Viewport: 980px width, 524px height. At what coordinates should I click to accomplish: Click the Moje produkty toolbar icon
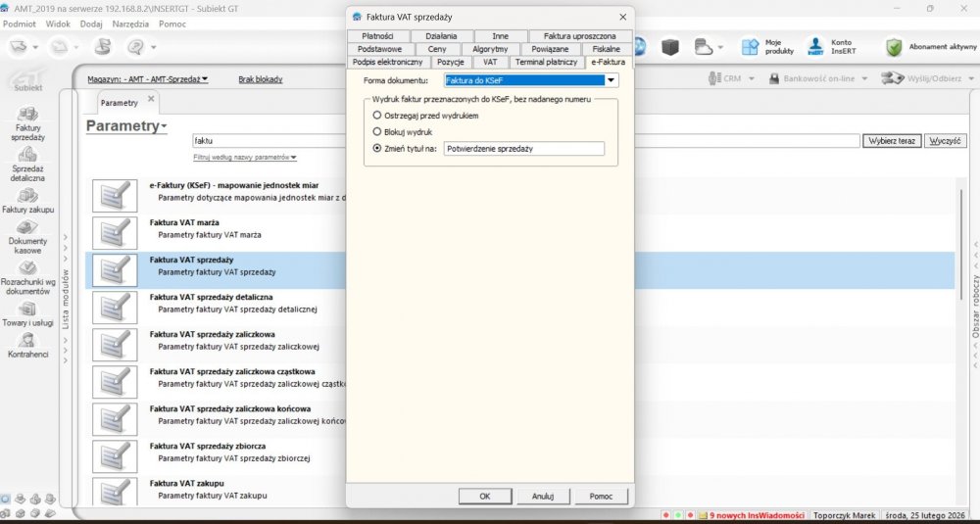750,47
